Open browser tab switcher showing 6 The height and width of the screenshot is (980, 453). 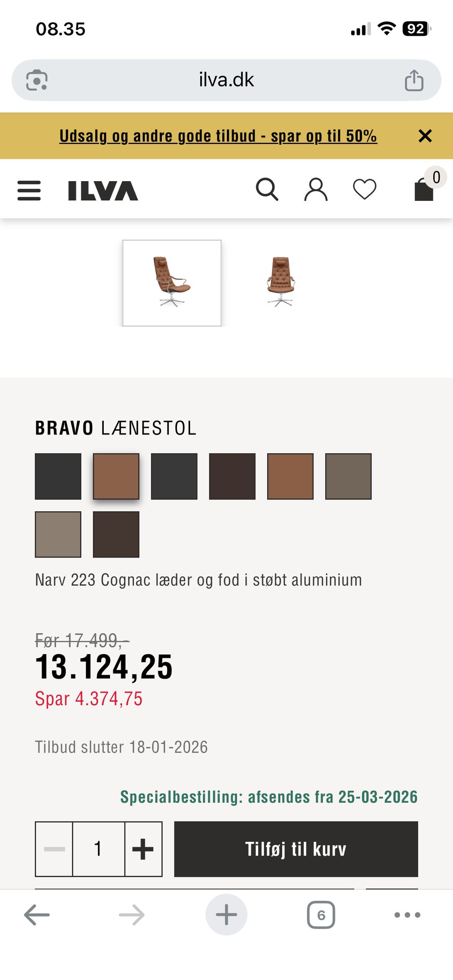click(x=321, y=915)
